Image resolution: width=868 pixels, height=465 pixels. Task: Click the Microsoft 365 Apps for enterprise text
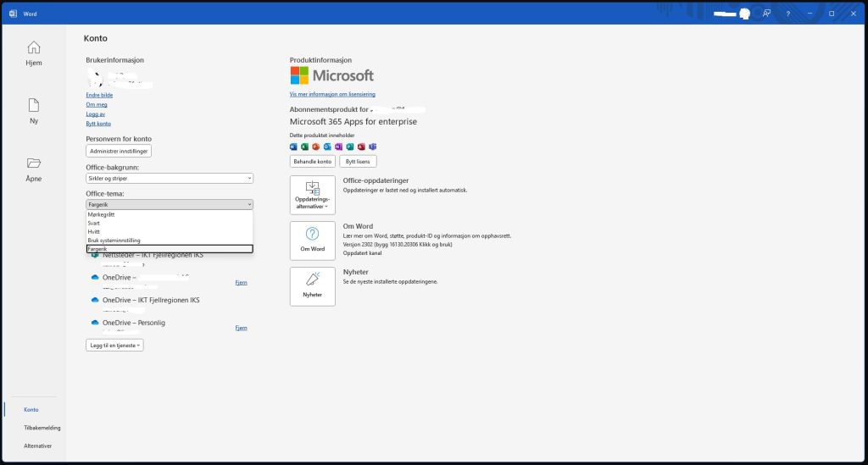coord(353,122)
